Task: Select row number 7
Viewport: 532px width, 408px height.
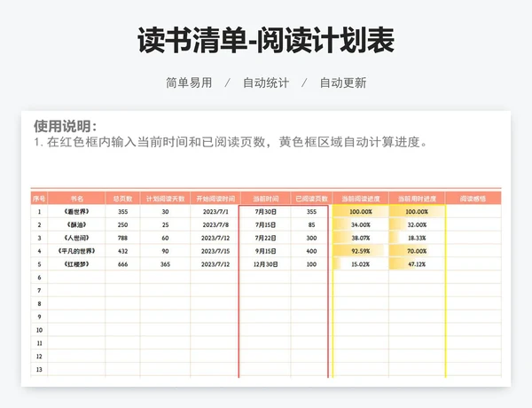Action: pos(39,291)
